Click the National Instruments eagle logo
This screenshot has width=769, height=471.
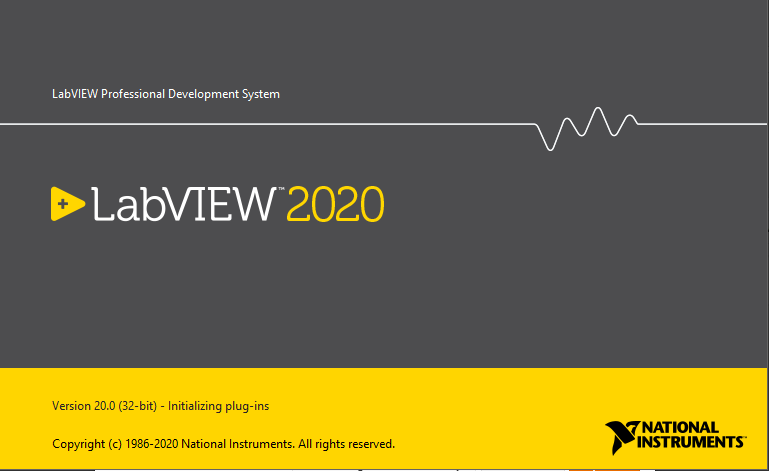click(622, 437)
